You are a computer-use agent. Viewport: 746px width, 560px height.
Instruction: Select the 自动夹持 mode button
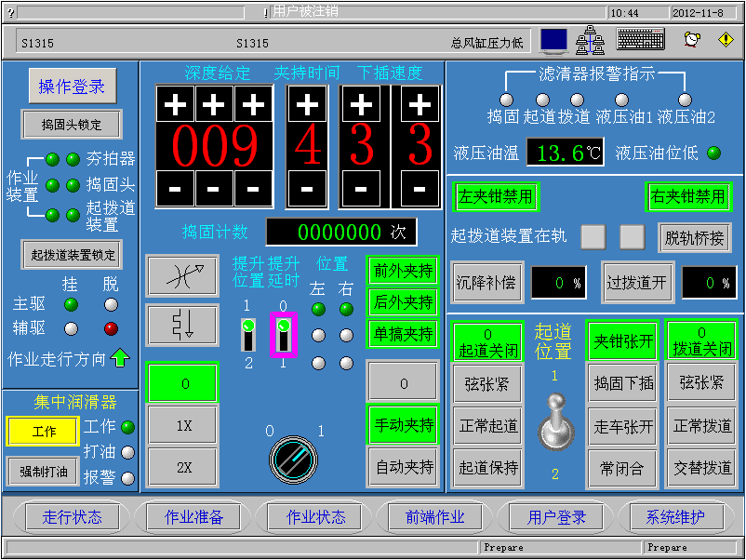click(403, 467)
